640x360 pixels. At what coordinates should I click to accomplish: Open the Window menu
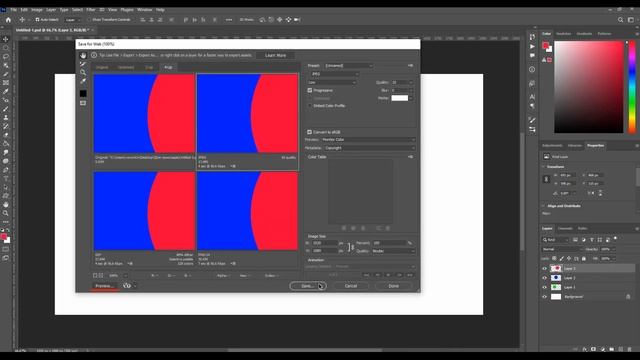(x=144, y=10)
